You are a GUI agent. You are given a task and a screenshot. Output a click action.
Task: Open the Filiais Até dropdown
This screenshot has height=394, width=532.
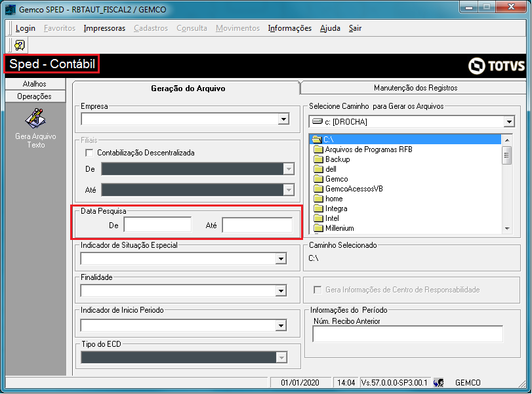coord(289,190)
